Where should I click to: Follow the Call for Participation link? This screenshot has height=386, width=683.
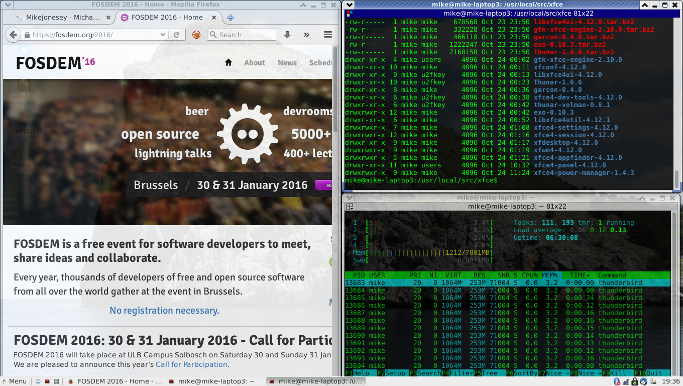(x=191, y=364)
